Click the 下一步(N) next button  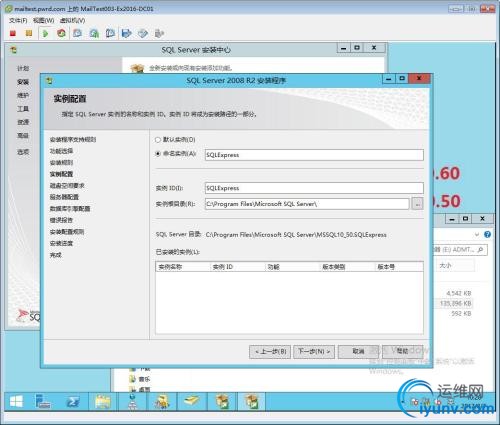pyautogui.click(x=314, y=351)
